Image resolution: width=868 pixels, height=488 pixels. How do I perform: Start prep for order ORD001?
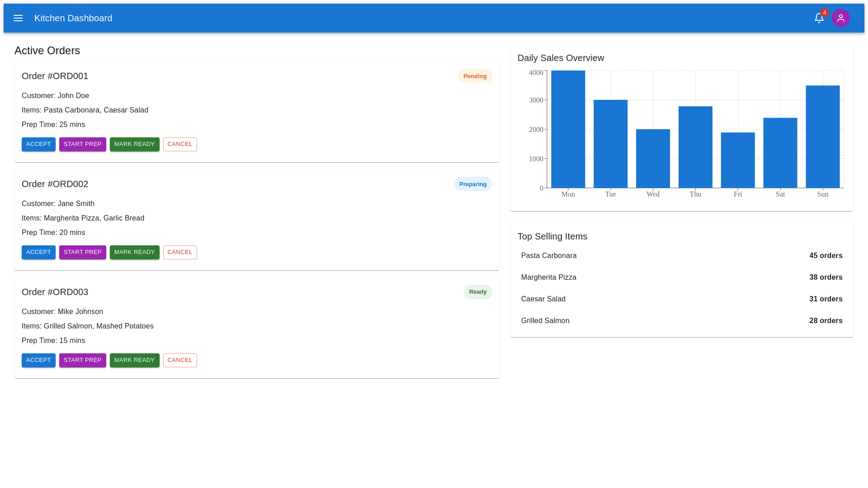[x=82, y=144]
